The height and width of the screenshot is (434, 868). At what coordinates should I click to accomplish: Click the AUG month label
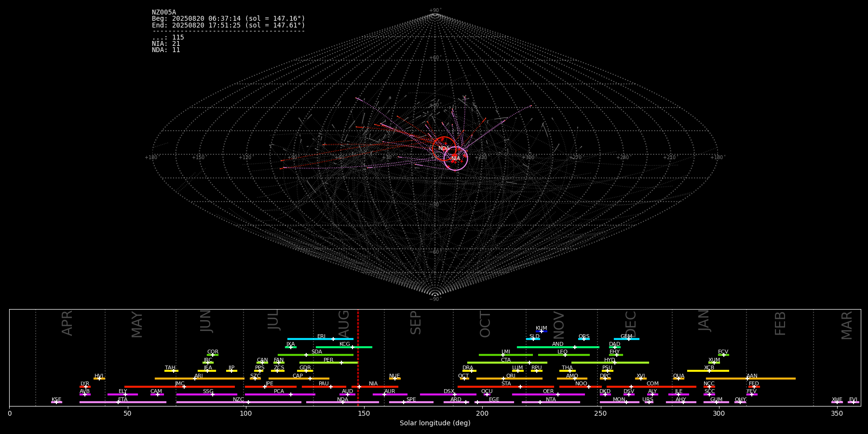344,323
